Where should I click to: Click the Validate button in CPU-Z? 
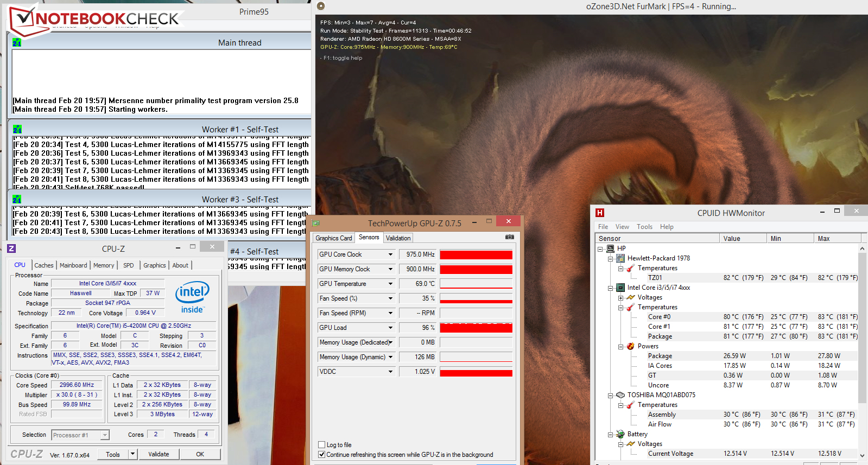coord(159,454)
